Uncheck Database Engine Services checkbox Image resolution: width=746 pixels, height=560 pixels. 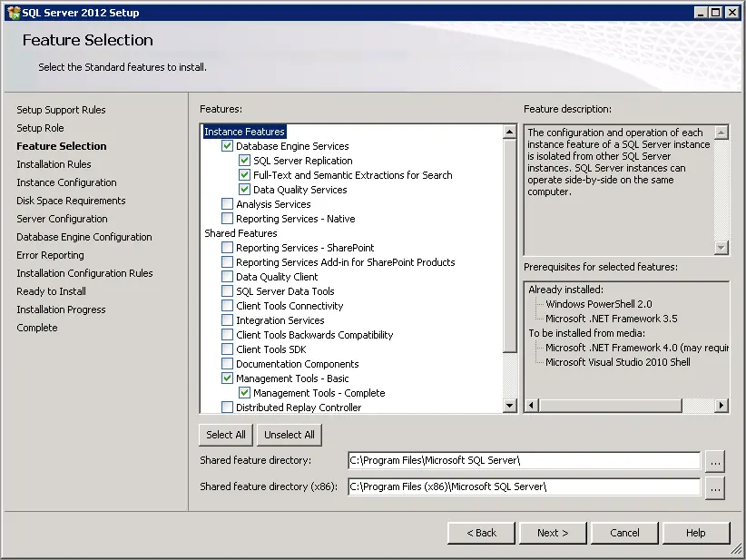tap(228, 146)
